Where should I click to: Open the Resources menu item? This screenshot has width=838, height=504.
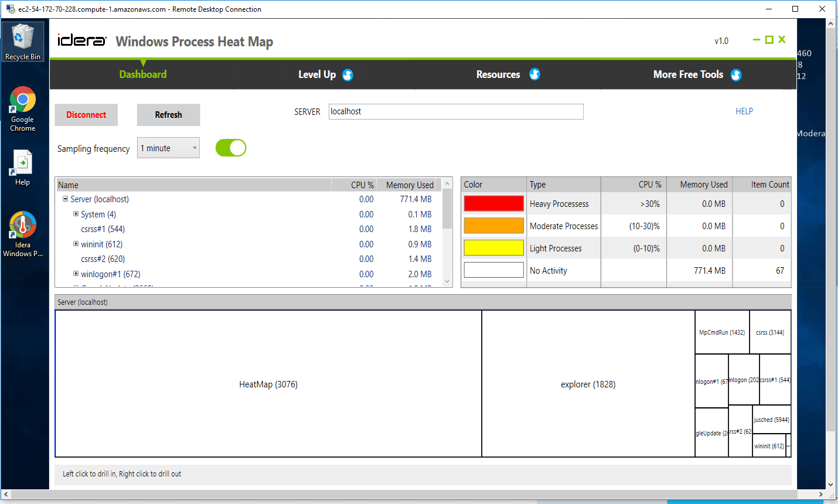[x=498, y=74]
